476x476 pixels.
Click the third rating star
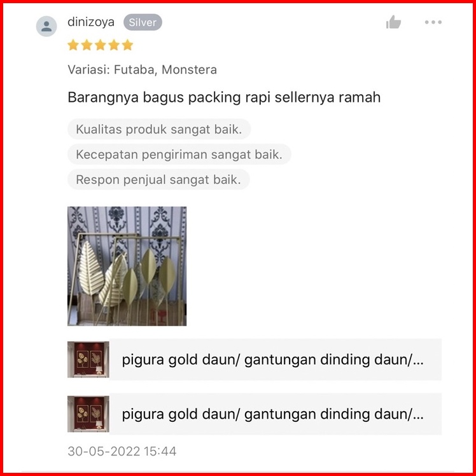coord(100,45)
